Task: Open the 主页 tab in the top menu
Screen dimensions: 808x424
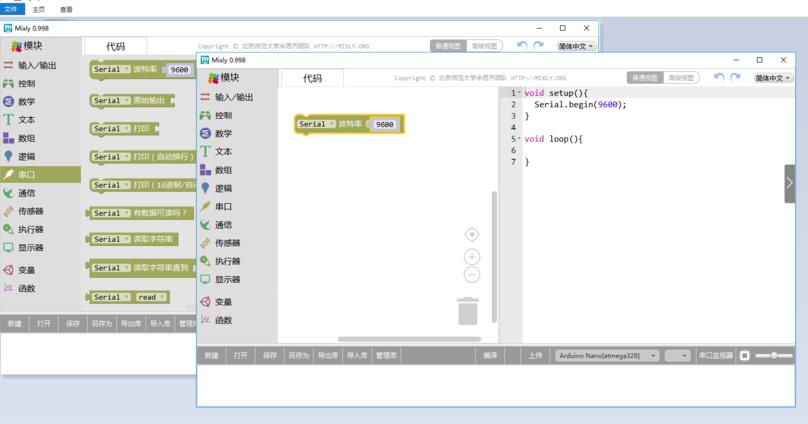Action: tap(39, 8)
